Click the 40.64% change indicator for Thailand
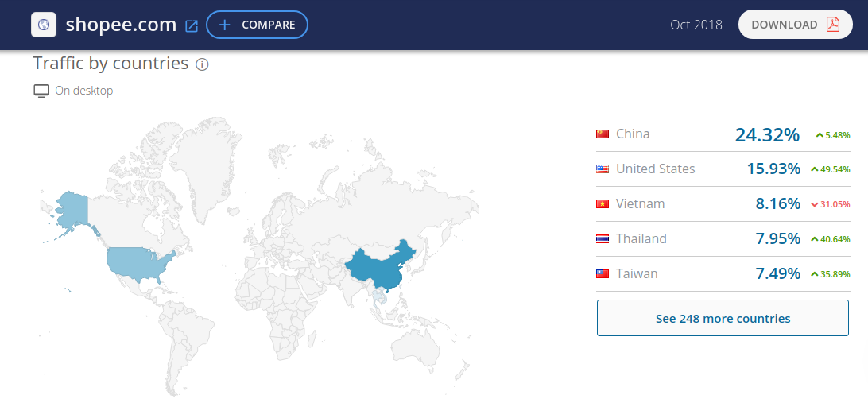868x399 pixels. 831,239
